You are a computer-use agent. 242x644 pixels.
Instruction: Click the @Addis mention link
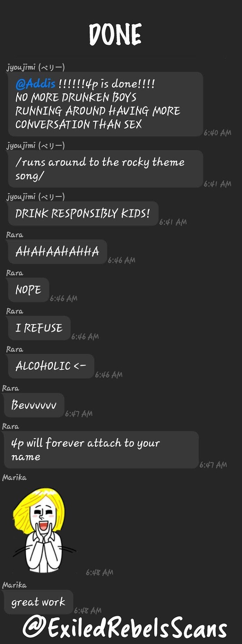click(x=35, y=84)
